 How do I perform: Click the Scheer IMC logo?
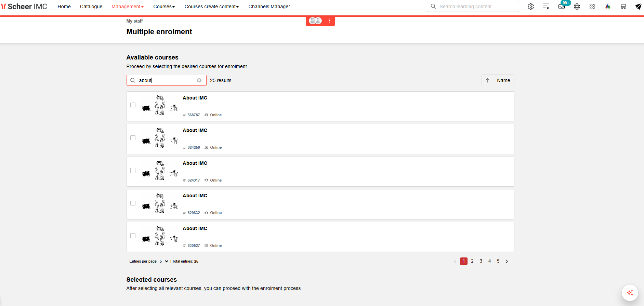(x=24, y=6)
